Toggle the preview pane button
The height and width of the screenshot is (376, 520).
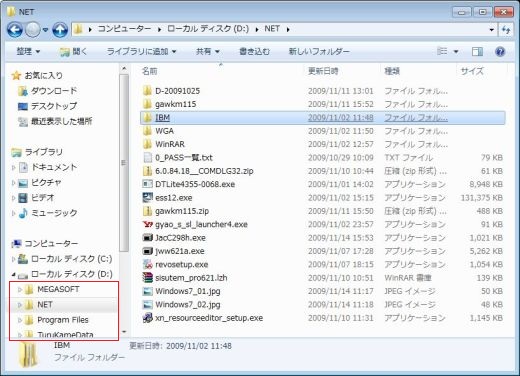pos(477,51)
